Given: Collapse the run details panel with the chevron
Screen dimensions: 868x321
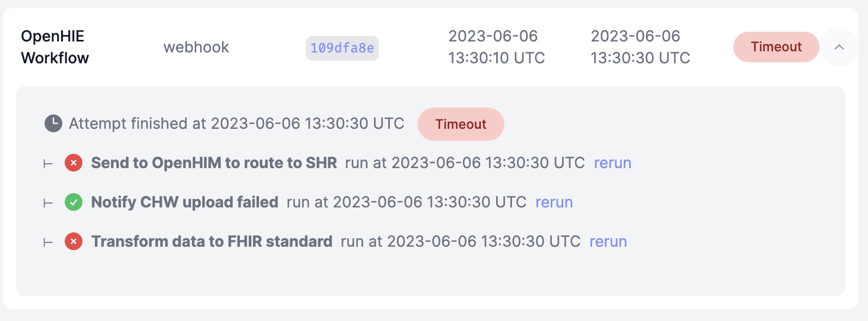Looking at the screenshot, I should (839, 47).
